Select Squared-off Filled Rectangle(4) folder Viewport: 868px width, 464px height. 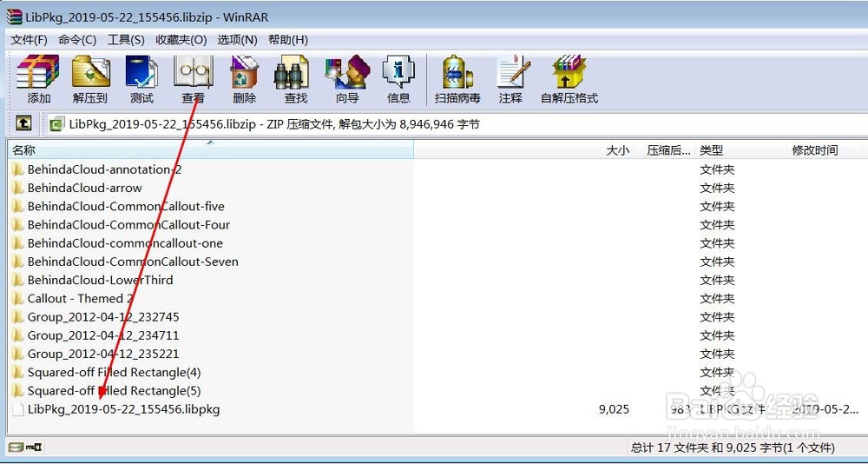[x=114, y=372]
